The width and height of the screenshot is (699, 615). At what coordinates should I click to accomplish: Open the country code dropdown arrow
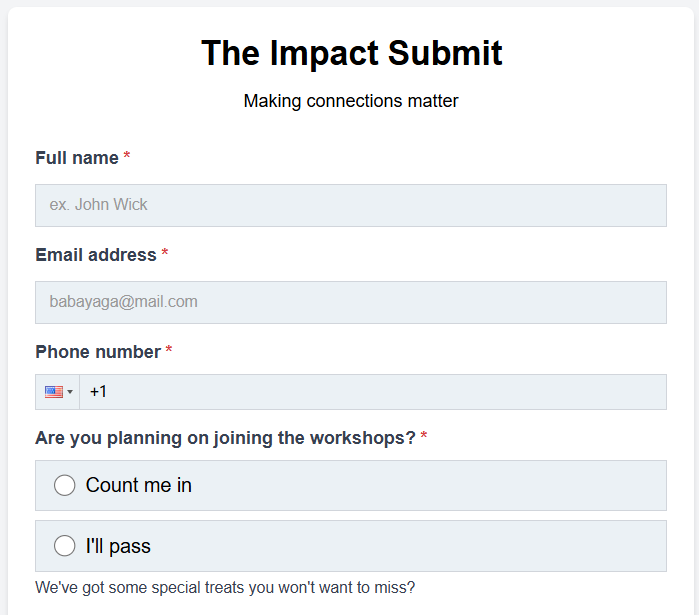[70, 392]
